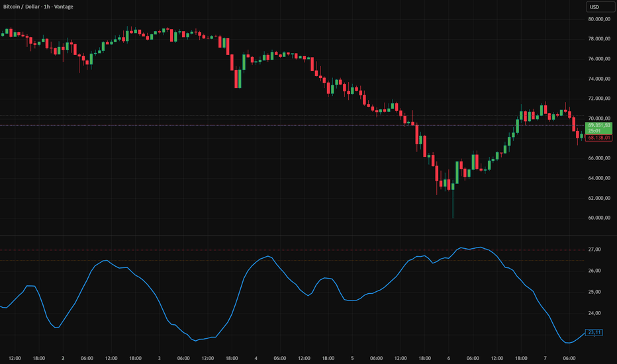Click date label 4 on time axis
The height and width of the screenshot is (364, 617).
pos(256,358)
